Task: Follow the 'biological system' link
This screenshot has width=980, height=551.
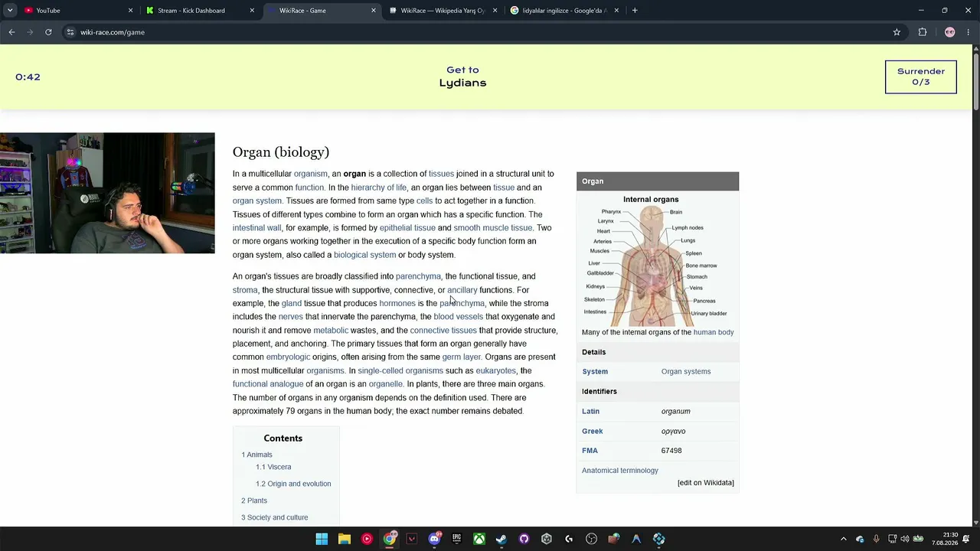Action: (x=364, y=255)
